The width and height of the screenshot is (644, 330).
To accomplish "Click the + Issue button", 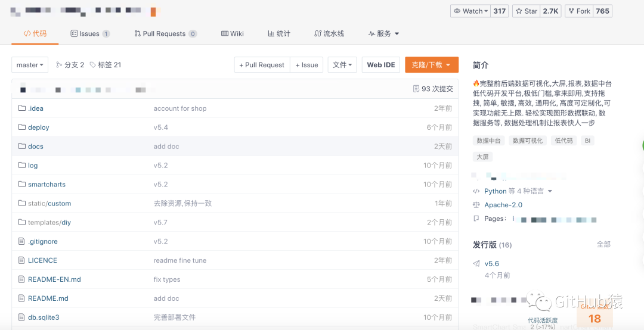I will tap(307, 65).
